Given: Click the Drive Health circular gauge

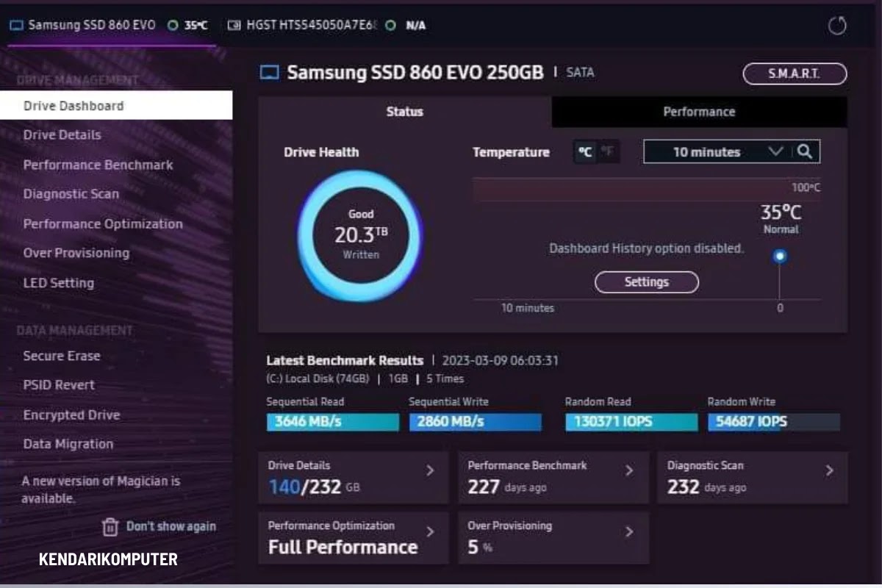Looking at the screenshot, I should point(360,235).
